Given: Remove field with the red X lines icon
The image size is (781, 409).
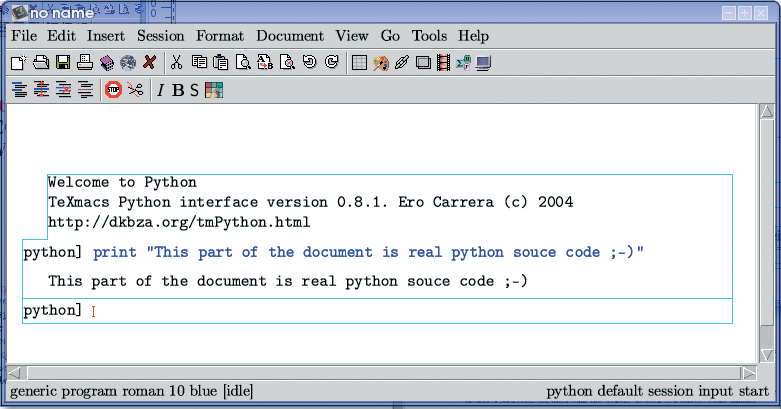Looking at the screenshot, I should pyautogui.click(x=63, y=90).
